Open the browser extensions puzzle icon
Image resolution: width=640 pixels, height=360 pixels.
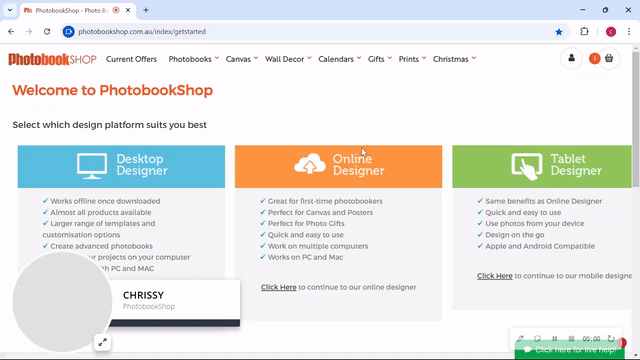(584, 31)
